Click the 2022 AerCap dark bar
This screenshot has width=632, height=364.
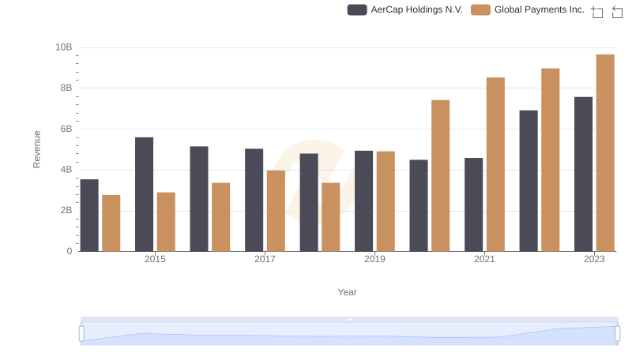[x=529, y=181]
